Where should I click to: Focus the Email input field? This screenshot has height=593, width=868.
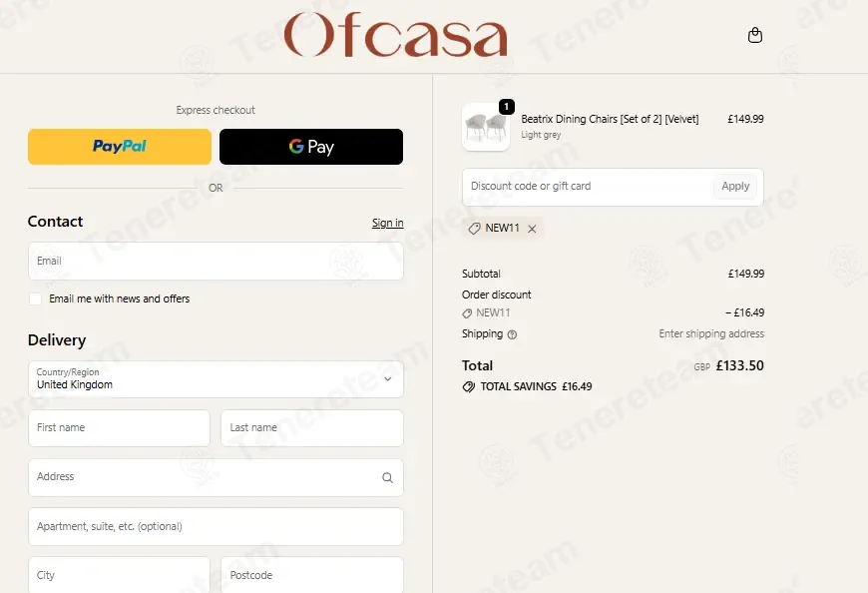click(x=216, y=261)
